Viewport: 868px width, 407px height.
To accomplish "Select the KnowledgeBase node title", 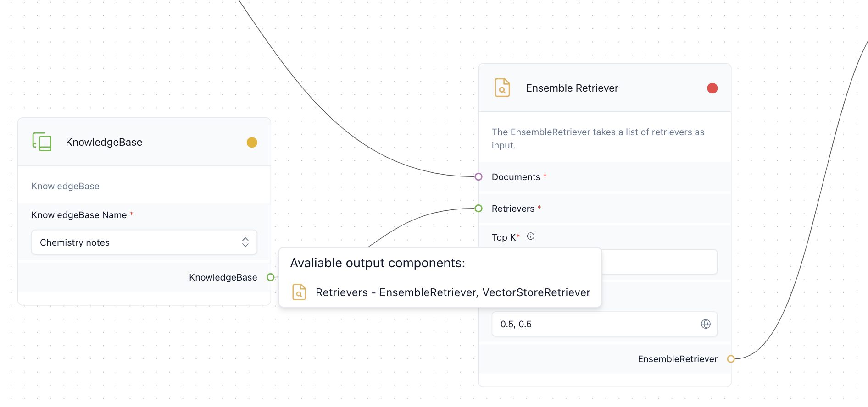I will (x=104, y=143).
